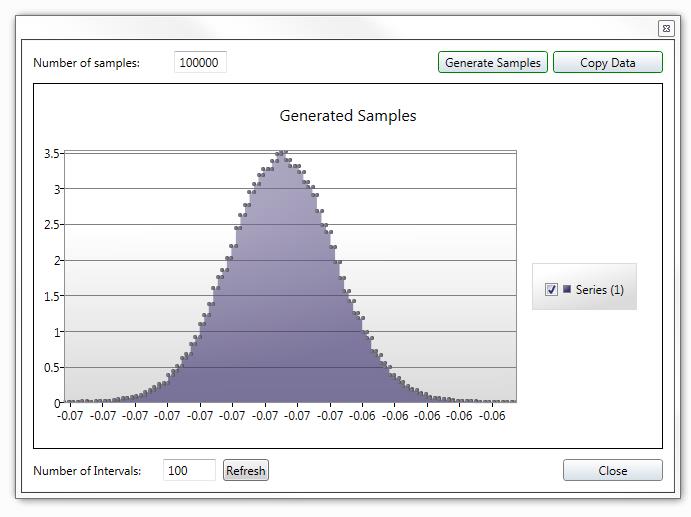Click the peak of the histogram curve
This screenshot has height=517, width=691.
point(282,152)
